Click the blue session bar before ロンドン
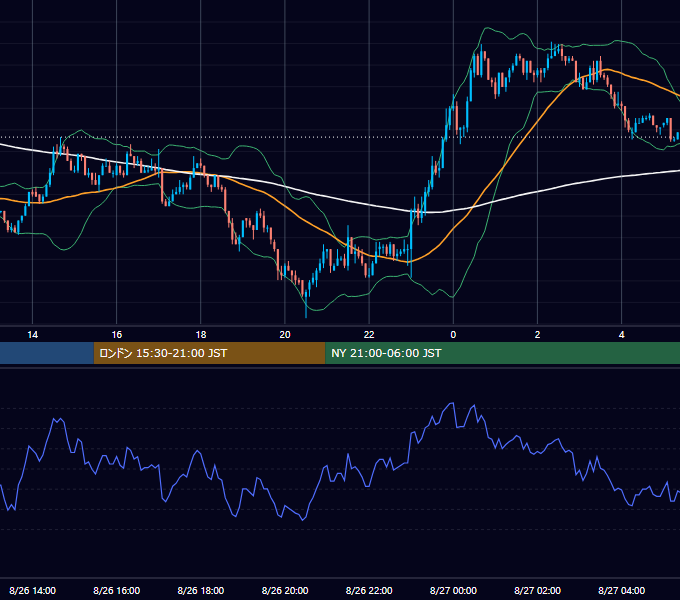 point(47,353)
